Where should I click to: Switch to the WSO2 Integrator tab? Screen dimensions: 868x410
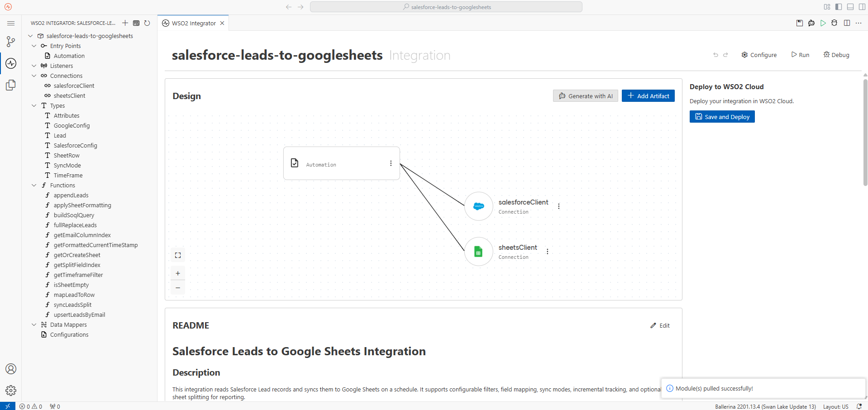click(193, 23)
